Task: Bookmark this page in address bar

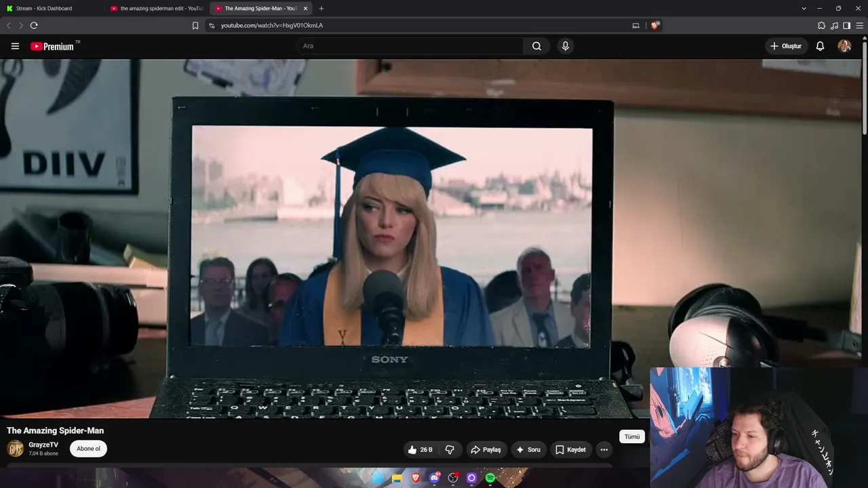Action: tap(195, 26)
